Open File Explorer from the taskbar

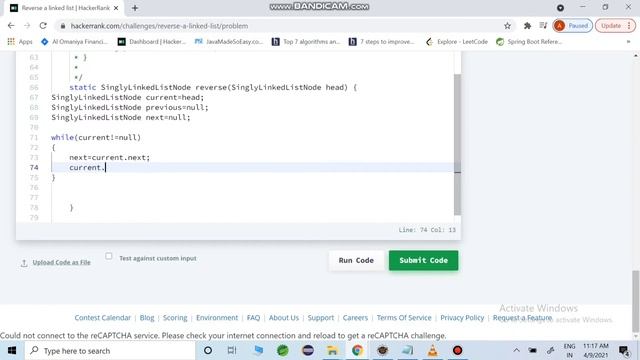pos(332,351)
